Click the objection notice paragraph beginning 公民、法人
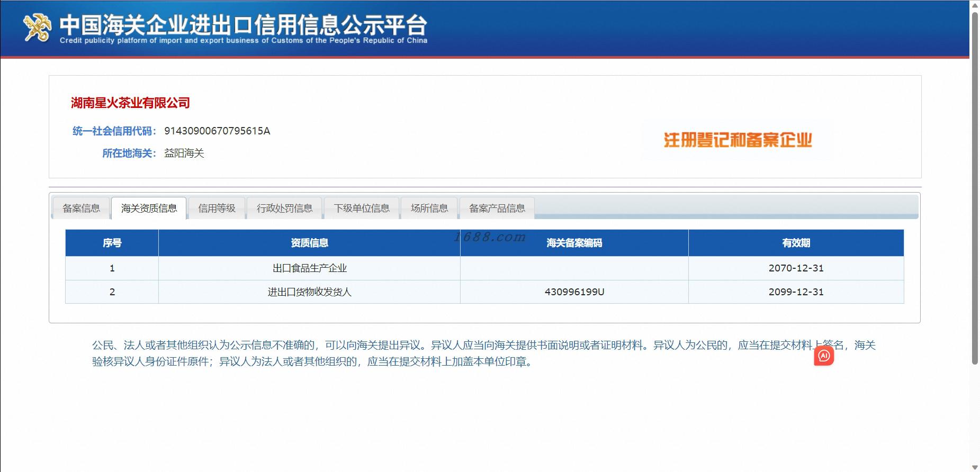Screen dimensions: 980x472 point(484,353)
